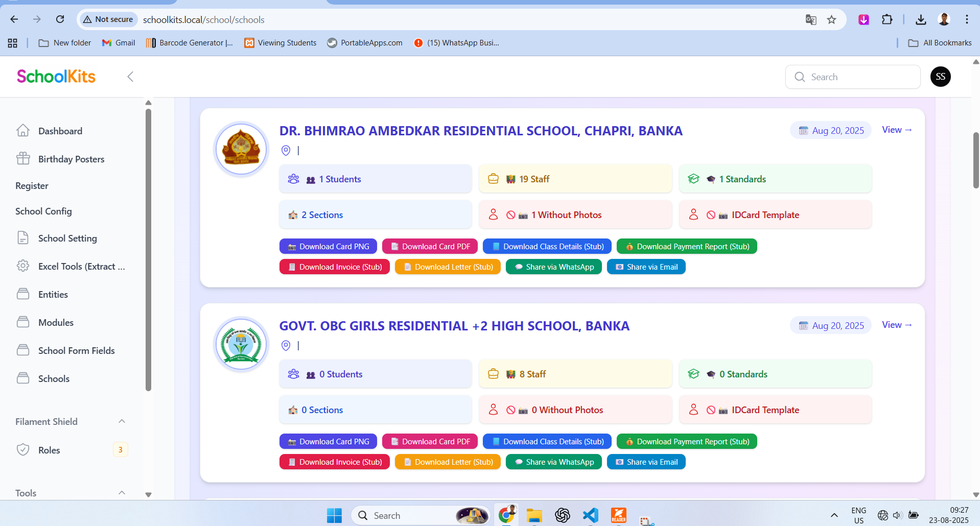The height and width of the screenshot is (526, 980).
Task: Click the Excel Tools gear icon
Action: 23,266
